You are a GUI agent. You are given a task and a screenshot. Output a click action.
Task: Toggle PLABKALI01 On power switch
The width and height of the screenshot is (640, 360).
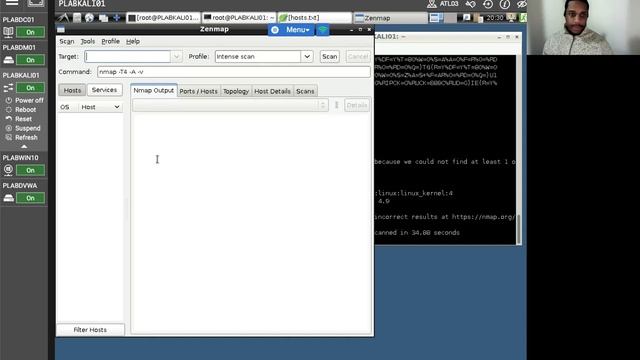pyautogui.click(x=30, y=88)
